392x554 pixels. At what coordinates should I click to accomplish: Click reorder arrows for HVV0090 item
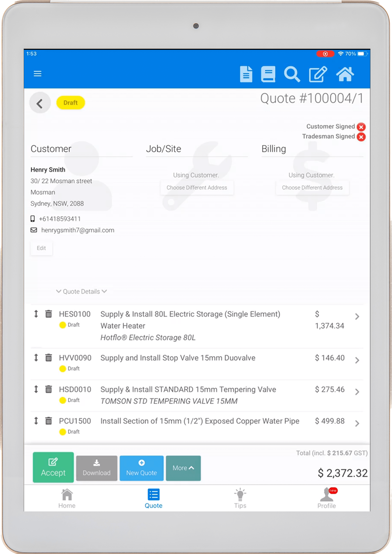(36, 357)
